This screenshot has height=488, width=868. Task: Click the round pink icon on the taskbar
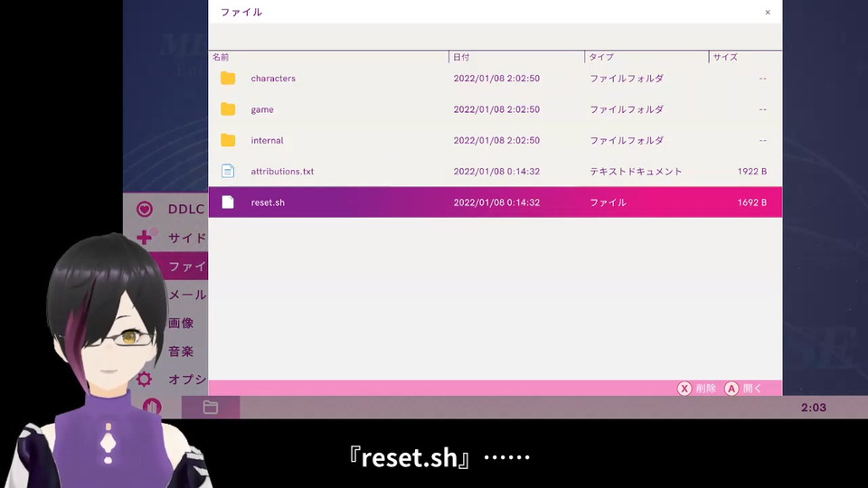coord(152,408)
